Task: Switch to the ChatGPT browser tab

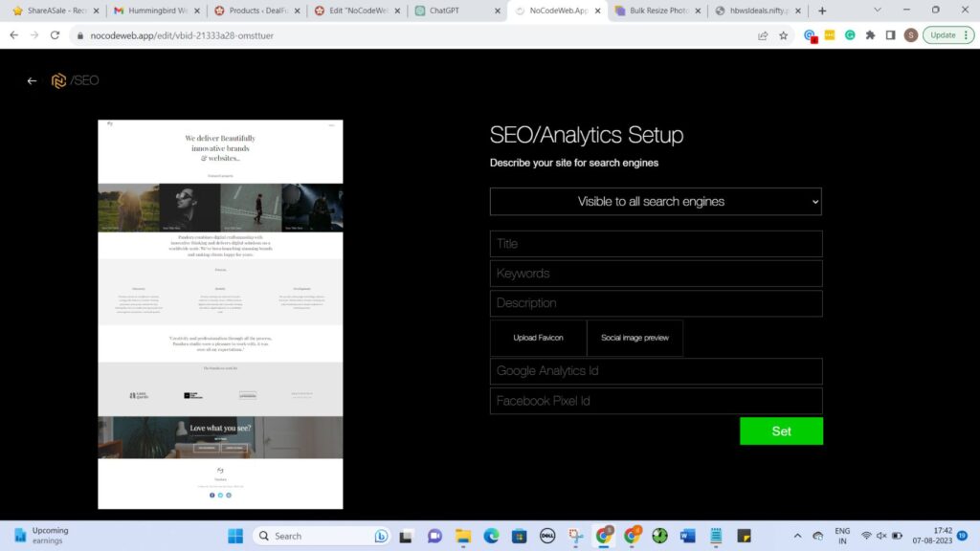Action: (446, 12)
